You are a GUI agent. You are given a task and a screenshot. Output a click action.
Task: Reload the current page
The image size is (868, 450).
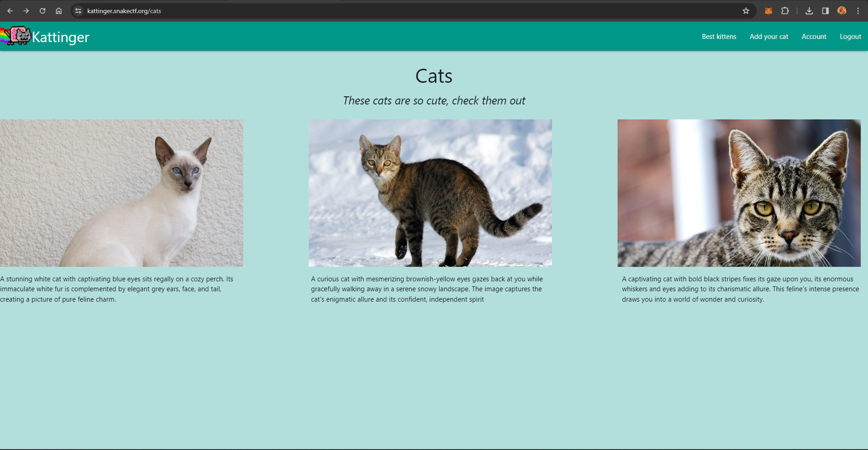(42, 11)
